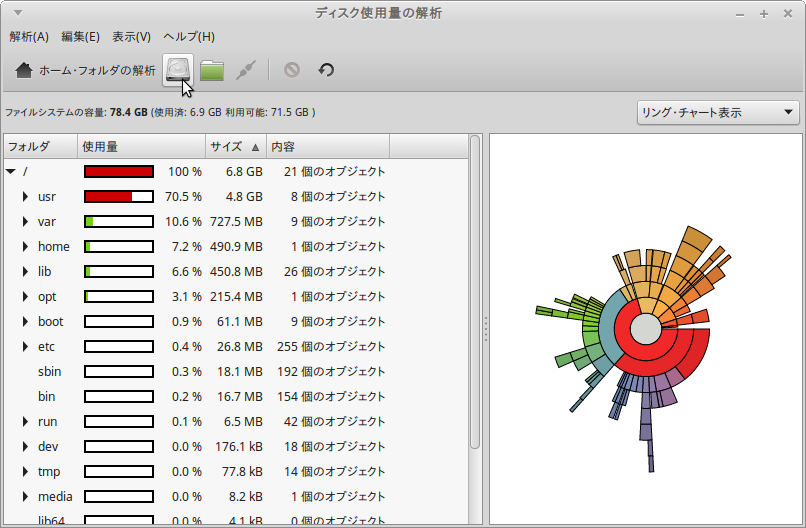Open the リング・チャート表示 dropdown
The width and height of the screenshot is (806, 528).
718,113
